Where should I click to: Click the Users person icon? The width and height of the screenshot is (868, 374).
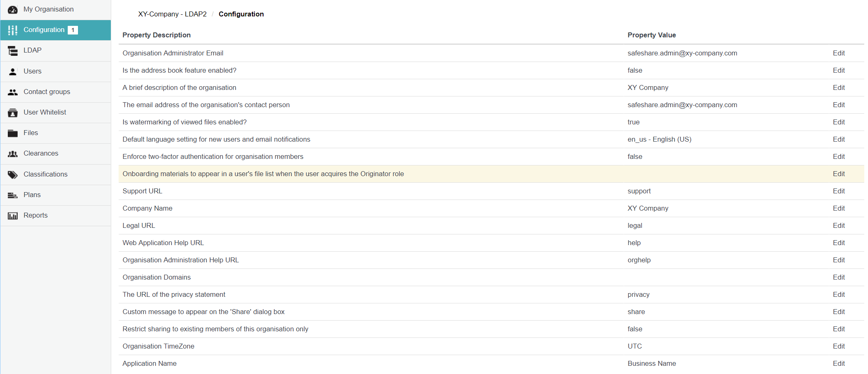tap(13, 71)
